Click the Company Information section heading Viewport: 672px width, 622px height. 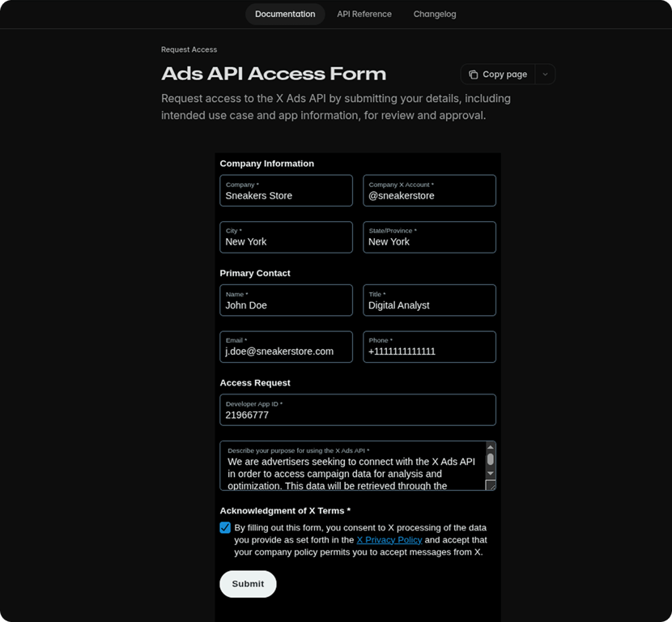click(267, 164)
